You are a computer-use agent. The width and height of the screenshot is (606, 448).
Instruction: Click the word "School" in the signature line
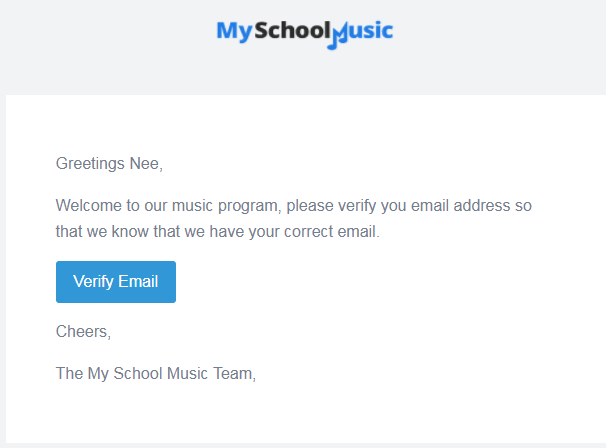[138, 373]
